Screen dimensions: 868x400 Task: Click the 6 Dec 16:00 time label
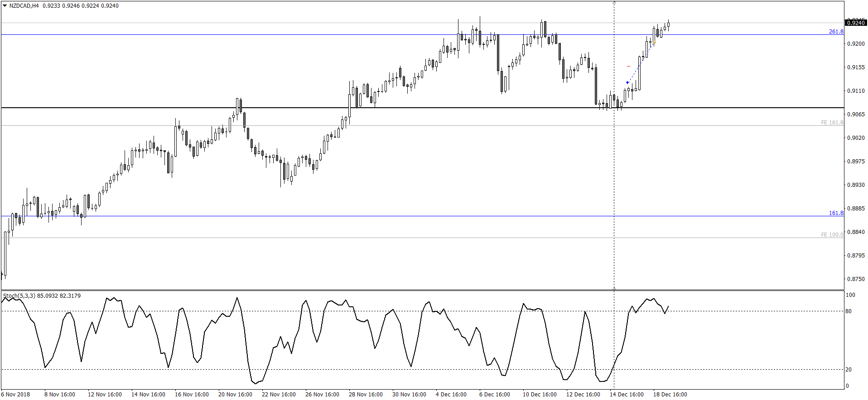(x=495, y=395)
